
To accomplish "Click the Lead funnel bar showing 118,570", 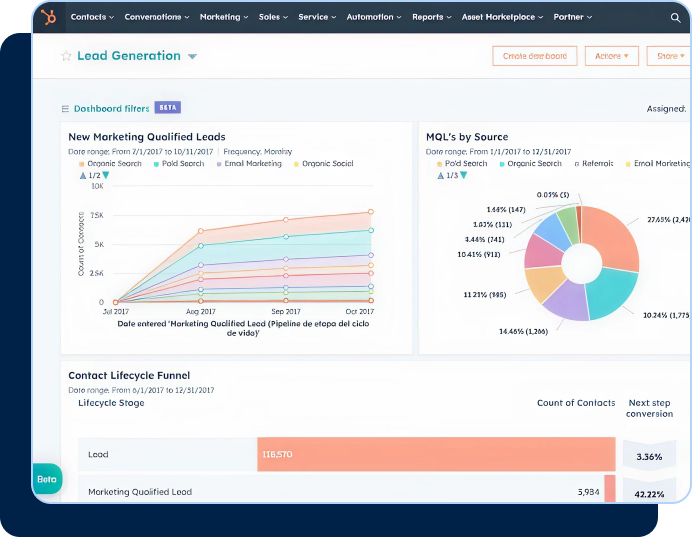I will pos(436,454).
